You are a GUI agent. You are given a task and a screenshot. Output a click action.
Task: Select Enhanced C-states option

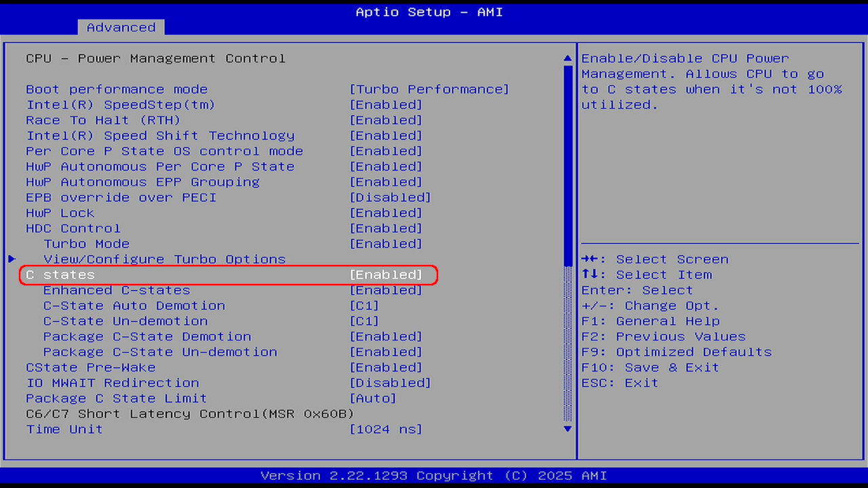pyautogui.click(x=233, y=290)
